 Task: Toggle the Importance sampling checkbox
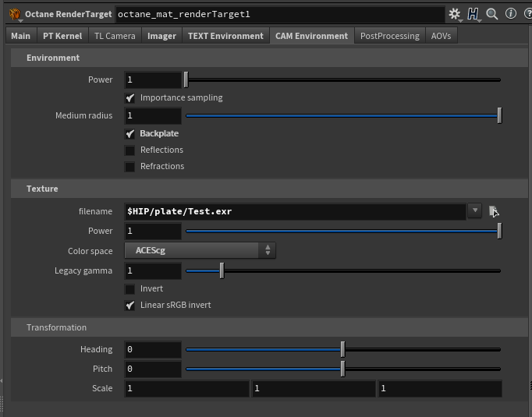click(x=130, y=98)
